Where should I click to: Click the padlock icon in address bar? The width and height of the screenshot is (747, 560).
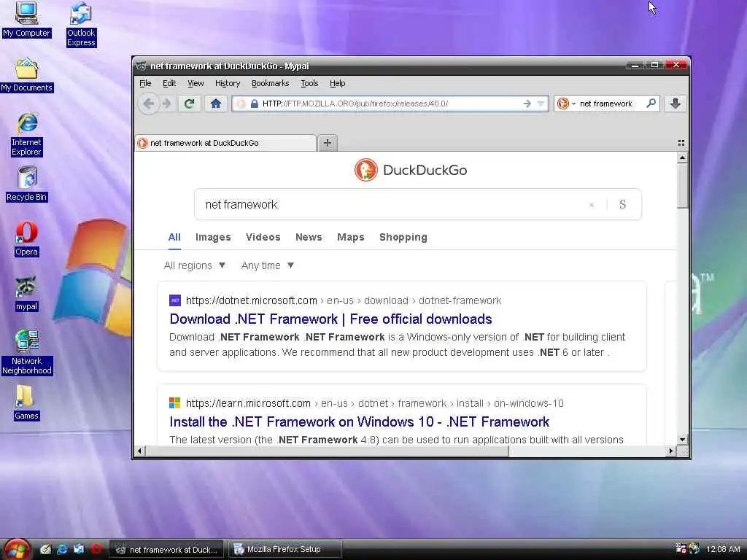pyautogui.click(x=255, y=104)
